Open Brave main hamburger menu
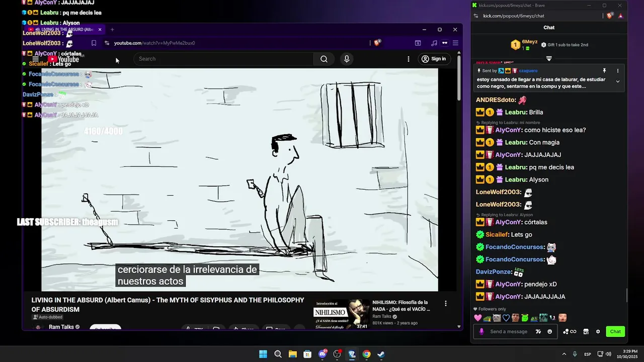Screen dimensions: 644x362 [455, 43]
